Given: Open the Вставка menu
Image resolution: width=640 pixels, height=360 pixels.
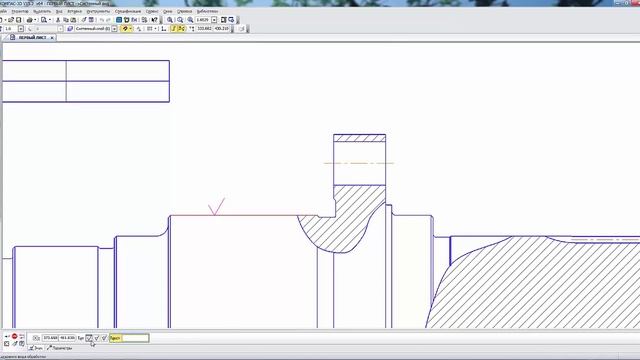Looking at the screenshot, I should tap(75, 11).
